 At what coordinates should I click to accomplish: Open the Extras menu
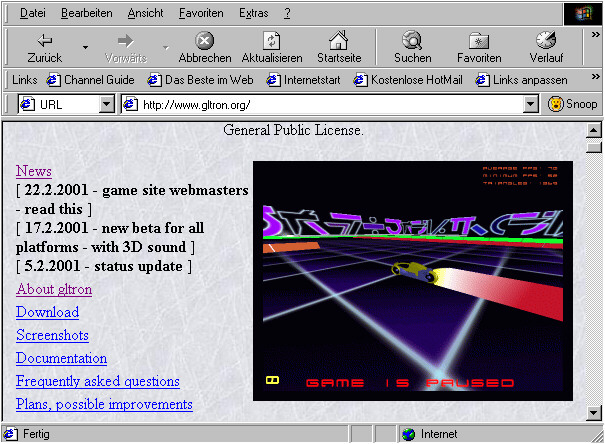click(x=254, y=13)
